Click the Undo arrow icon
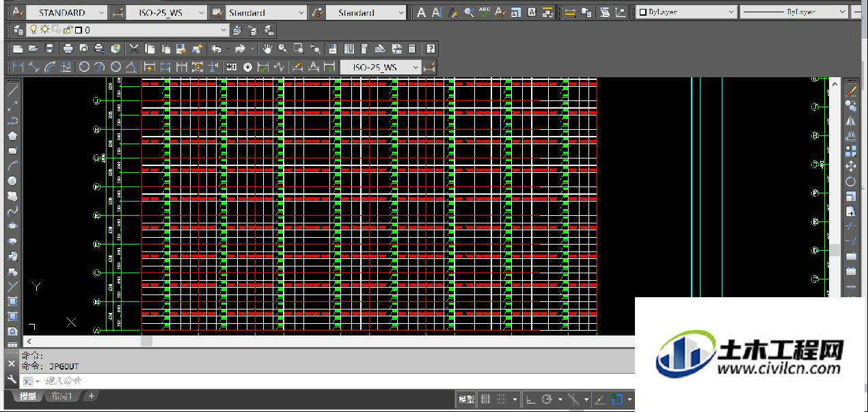The width and height of the screenshot is (868, 412). (216, 49)
